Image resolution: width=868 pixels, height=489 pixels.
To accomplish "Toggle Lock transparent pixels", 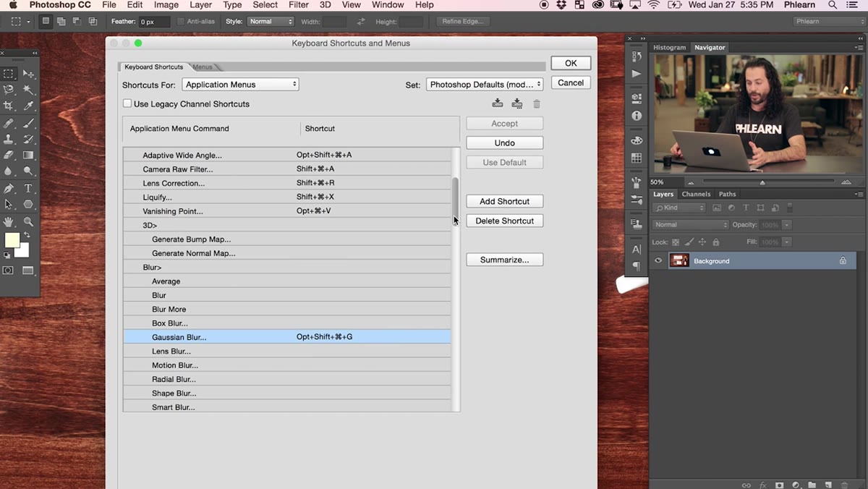I will tap(676, 242).
